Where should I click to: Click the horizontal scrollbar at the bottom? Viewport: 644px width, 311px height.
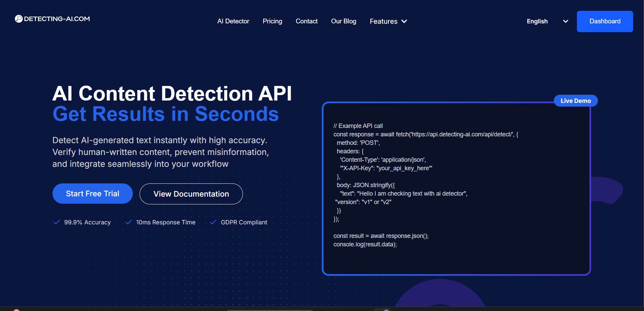270,310
